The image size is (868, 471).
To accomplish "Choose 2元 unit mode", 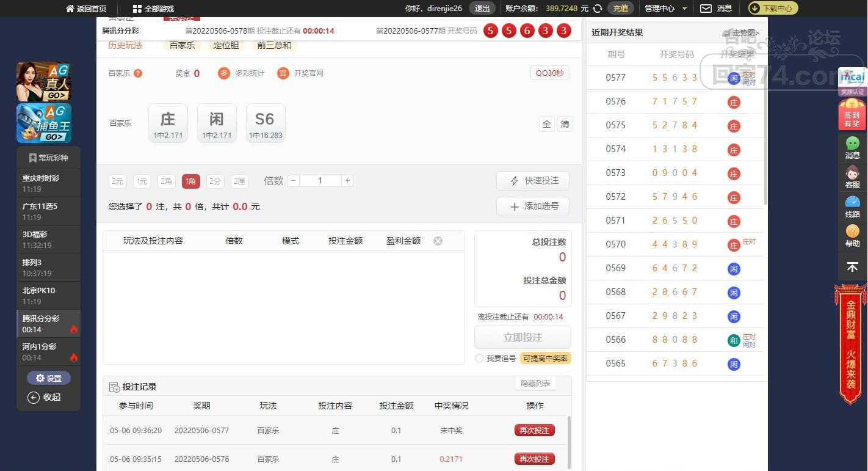I will click(118, 181).
